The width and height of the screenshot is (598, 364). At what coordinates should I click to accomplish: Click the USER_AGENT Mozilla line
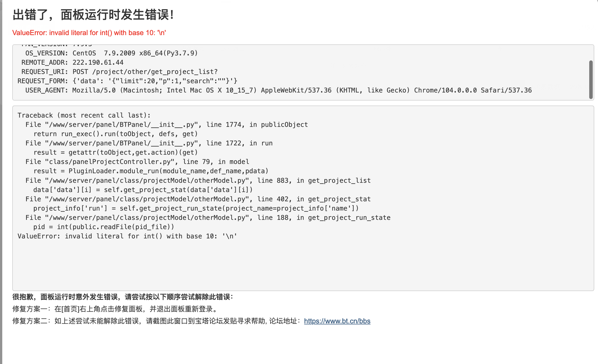pos(278,90)
